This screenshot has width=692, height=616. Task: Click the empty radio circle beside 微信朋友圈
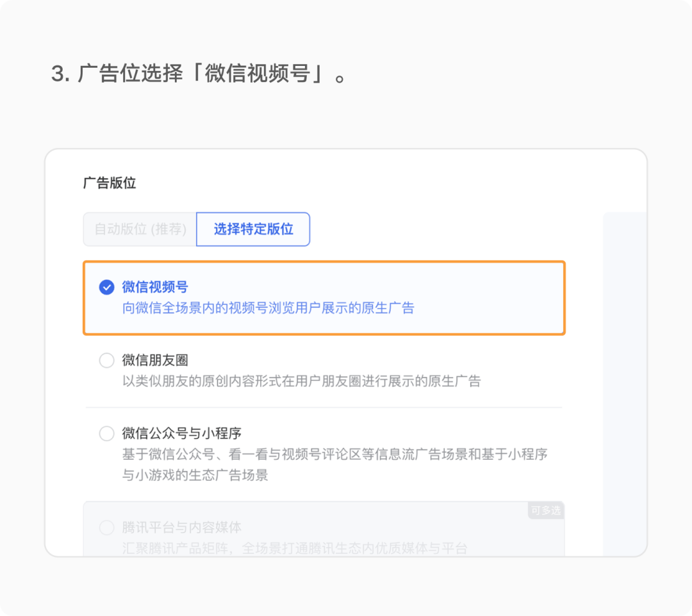tap(106, 361)
